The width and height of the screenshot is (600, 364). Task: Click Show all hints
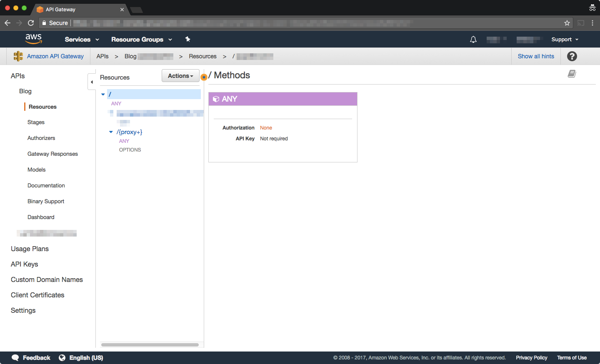pos(536,56)
